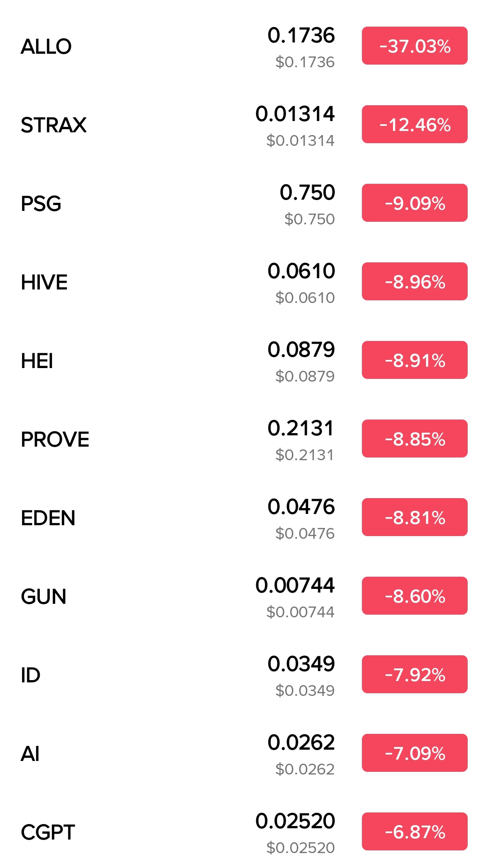
Task: Select the HEI token name
Action: (37, 360)
